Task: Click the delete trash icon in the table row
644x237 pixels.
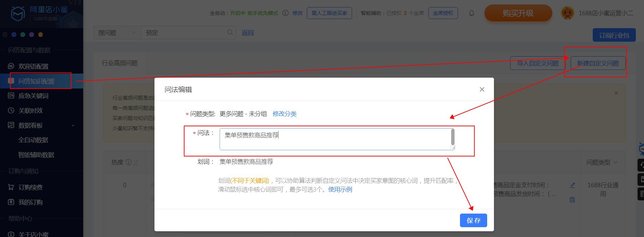Action: point(572,200)
